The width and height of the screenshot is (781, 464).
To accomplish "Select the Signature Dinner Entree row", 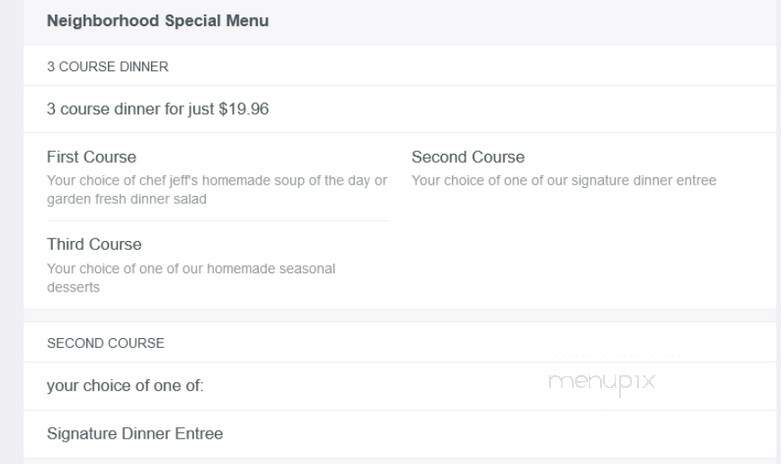I will [x=399, y=434].
